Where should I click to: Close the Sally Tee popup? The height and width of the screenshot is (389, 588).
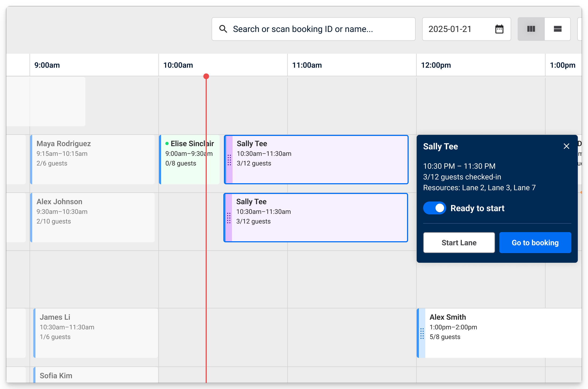(x=566, y=146)
